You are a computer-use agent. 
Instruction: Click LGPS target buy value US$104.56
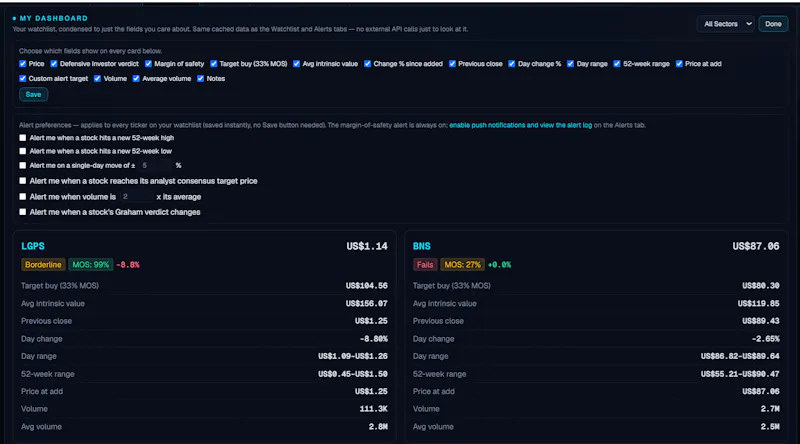pyautogui.click(x=366, y=286)
